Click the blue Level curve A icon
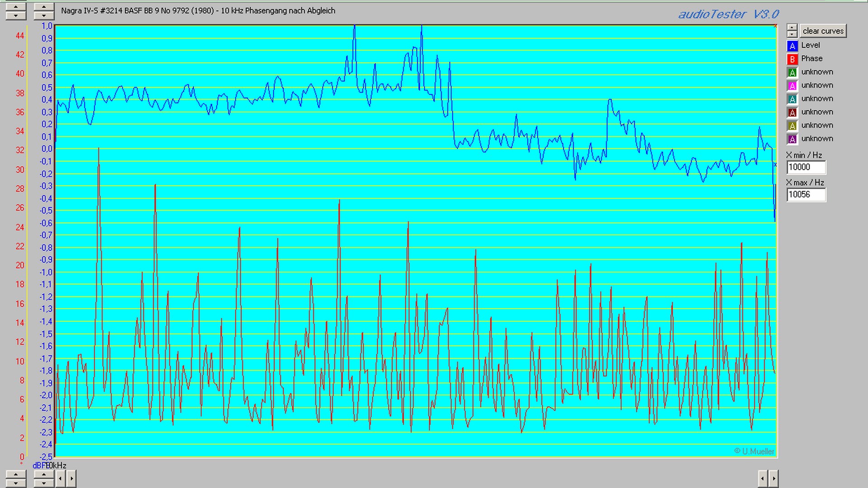Screen dimensions: 868x488 pos(792,46)
